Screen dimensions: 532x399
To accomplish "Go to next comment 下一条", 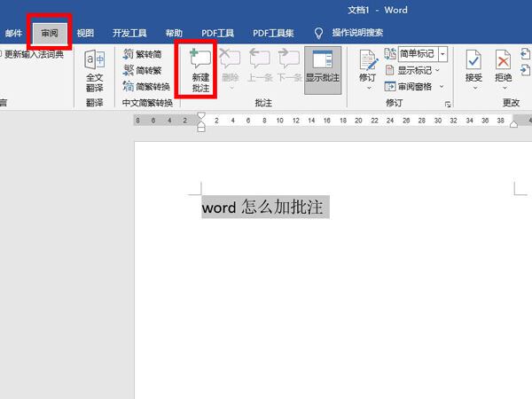I will [x=289, y=65].
